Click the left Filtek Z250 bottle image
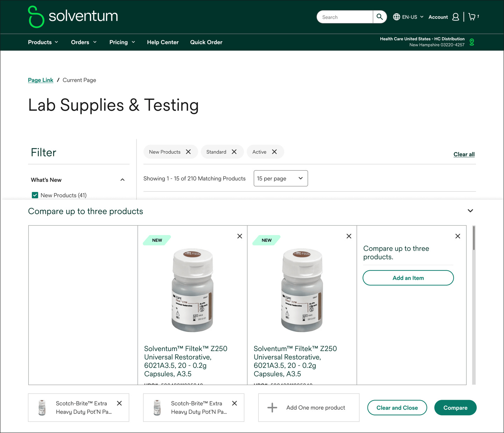Screen dimensions: 504x433 (x=192, y=290)
